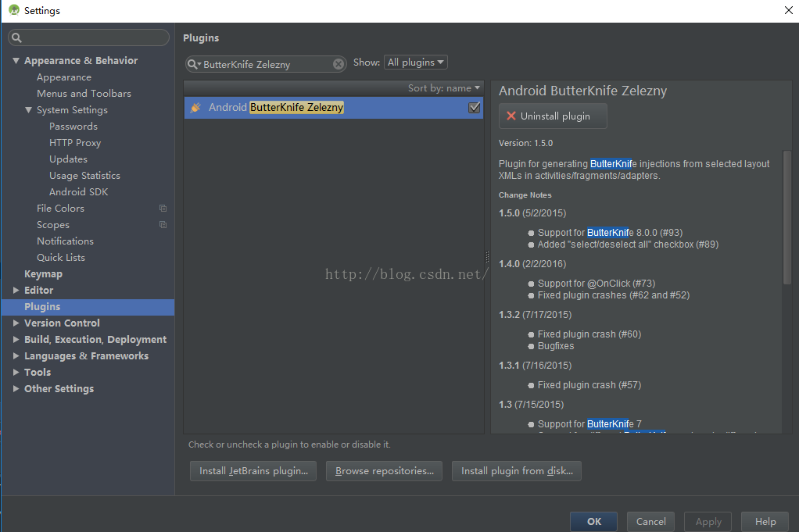Screen dimensions: 799x532
Task: Click Browse repositories button
Action: tap(384, 471)
